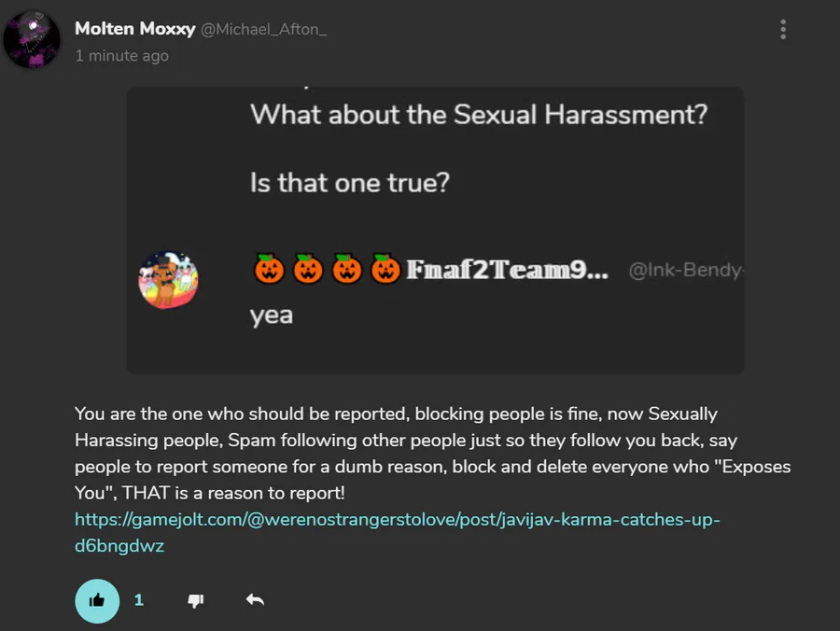Click "What about the Sexual Harassment?" message
This screenshot has height=631, width=840.
click(x=478, y=116)
